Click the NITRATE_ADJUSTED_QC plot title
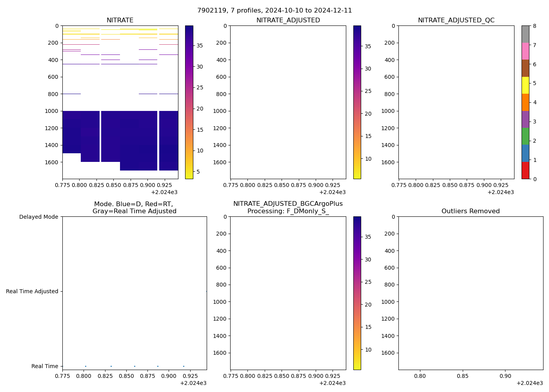The image size is (549, 392). pyautogui.click(x=456, y=20)
